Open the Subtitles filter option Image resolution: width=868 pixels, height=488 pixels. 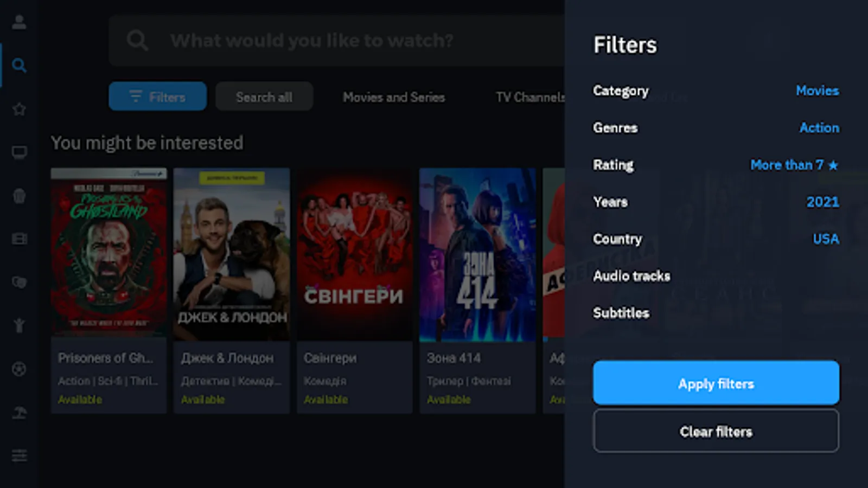pos(716,313)
